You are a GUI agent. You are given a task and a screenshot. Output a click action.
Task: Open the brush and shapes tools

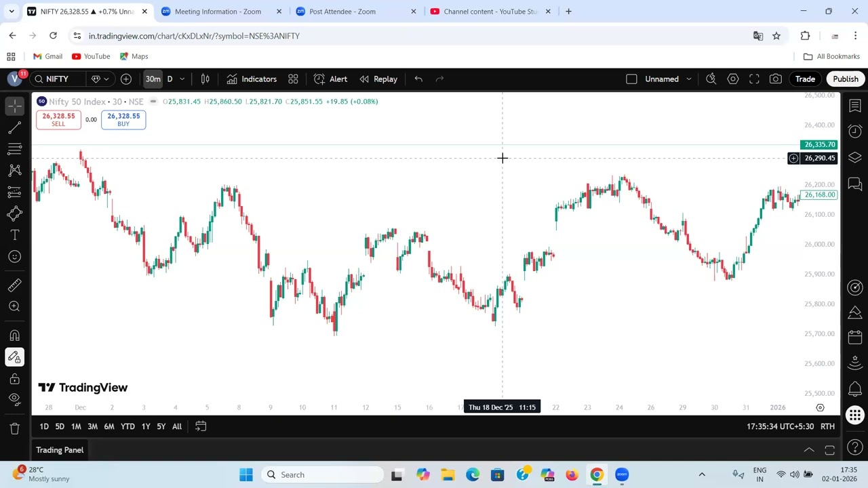(14, 213)
